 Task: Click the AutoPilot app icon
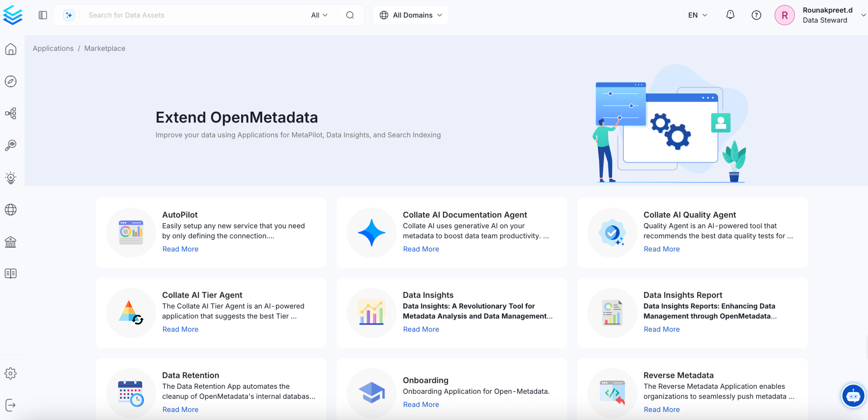click(131, 233)
